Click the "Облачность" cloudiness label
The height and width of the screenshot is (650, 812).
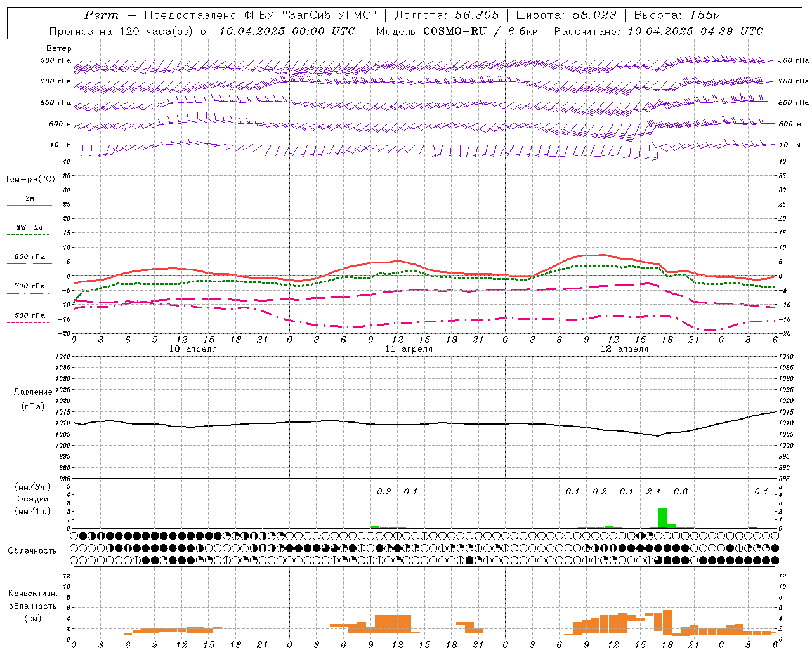point(32,551)
